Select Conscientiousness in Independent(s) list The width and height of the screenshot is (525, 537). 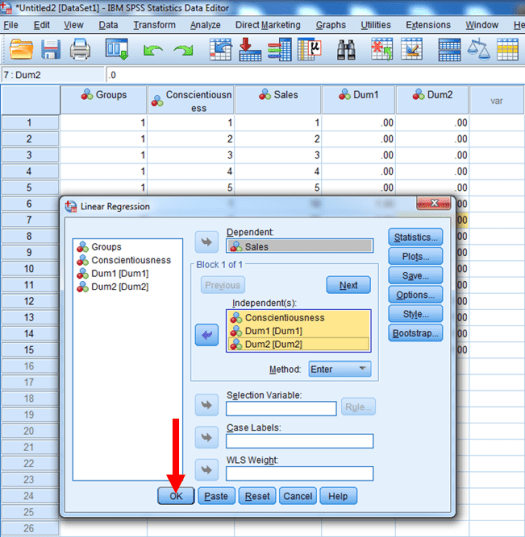pyautogui.click(x=299, y=317)
